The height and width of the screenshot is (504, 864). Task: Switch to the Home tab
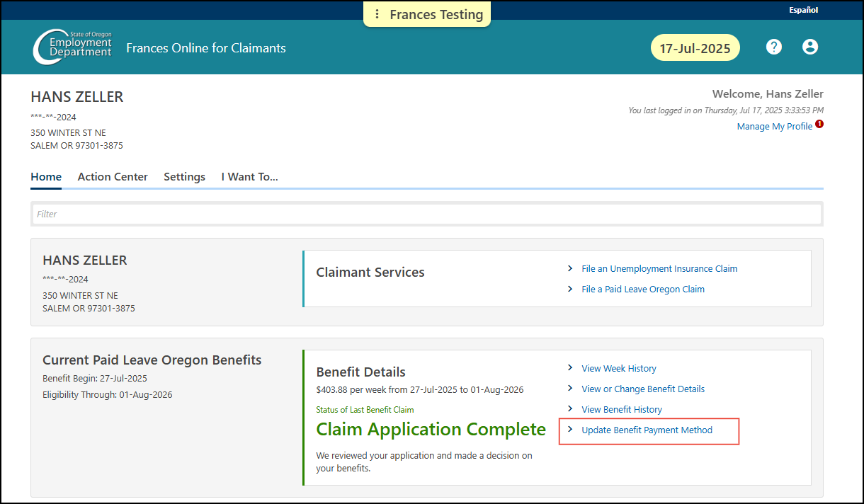tap(46, 177)
